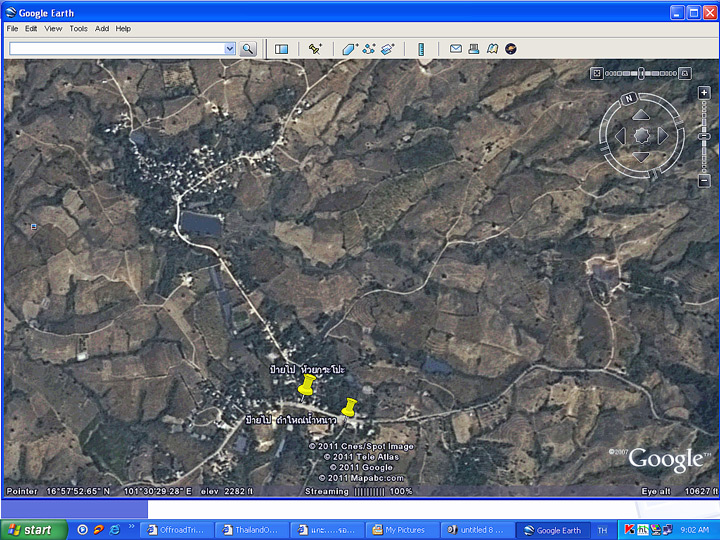720x540 pixels.
Task: Open the View menu
Action: pyautogui.click(x=53, y=29)
